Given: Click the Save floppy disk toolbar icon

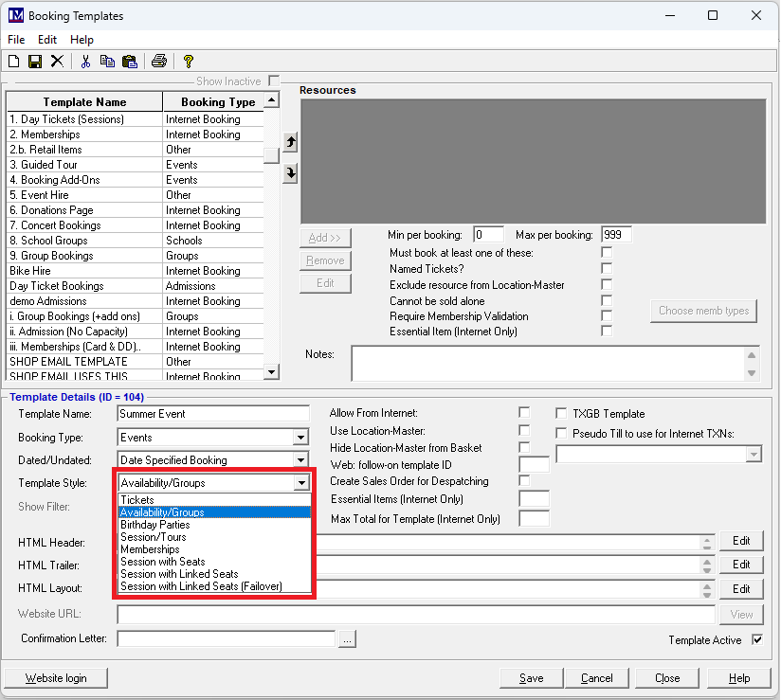Looking at the screenshot, I should pyautogui.click(x=35, y=62).
